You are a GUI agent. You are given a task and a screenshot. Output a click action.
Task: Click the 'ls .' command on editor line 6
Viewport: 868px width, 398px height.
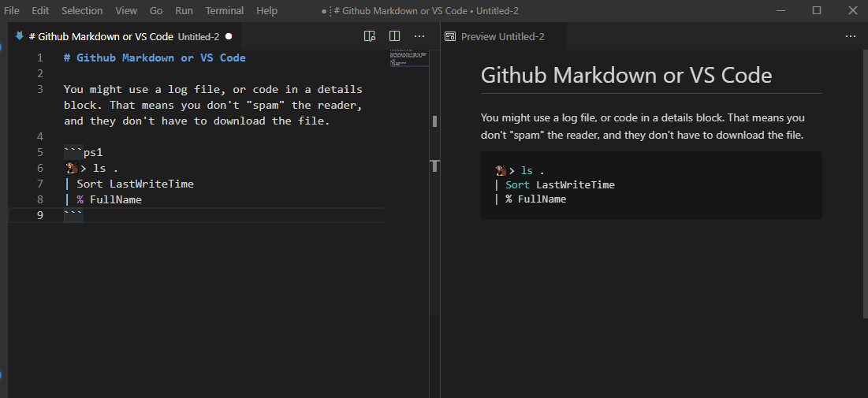105,169
